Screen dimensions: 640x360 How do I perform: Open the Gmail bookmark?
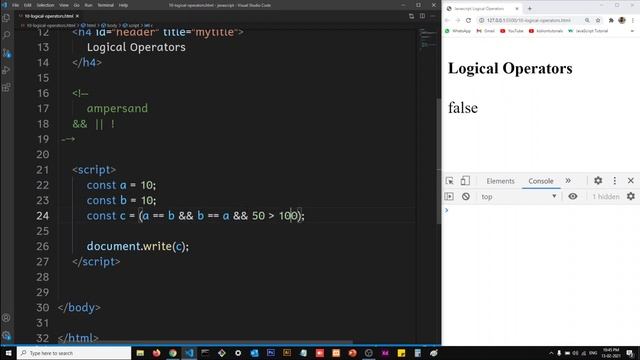[485, 31]
